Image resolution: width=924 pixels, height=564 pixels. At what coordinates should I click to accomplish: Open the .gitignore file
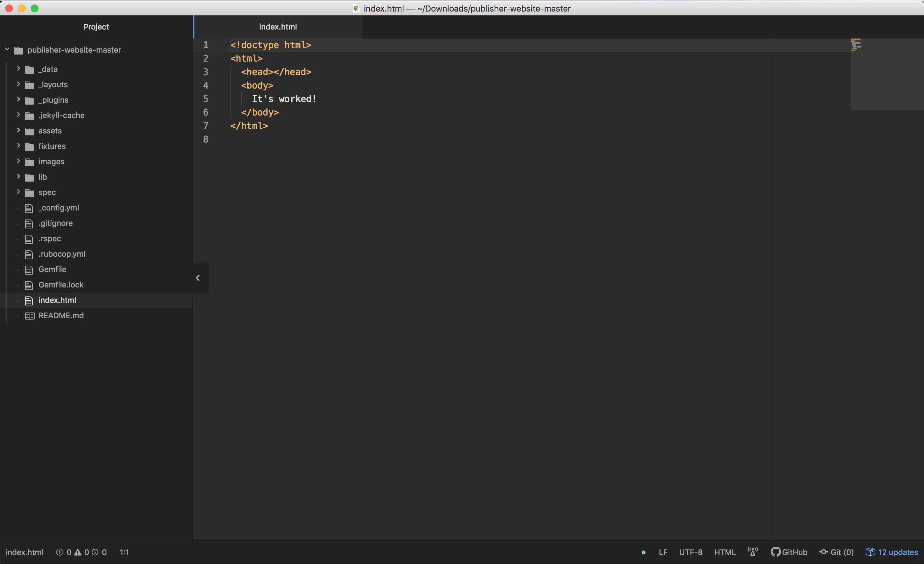click(x=56, y=223)
